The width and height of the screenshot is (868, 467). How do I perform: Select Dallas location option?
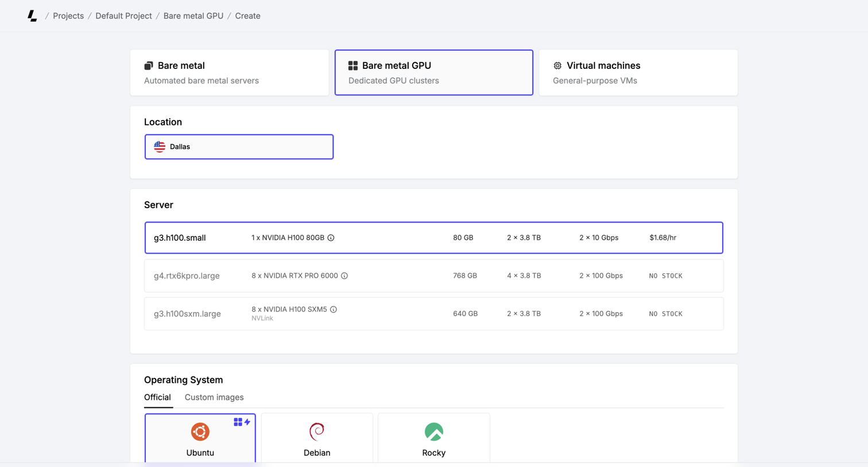tap(239, 147)
